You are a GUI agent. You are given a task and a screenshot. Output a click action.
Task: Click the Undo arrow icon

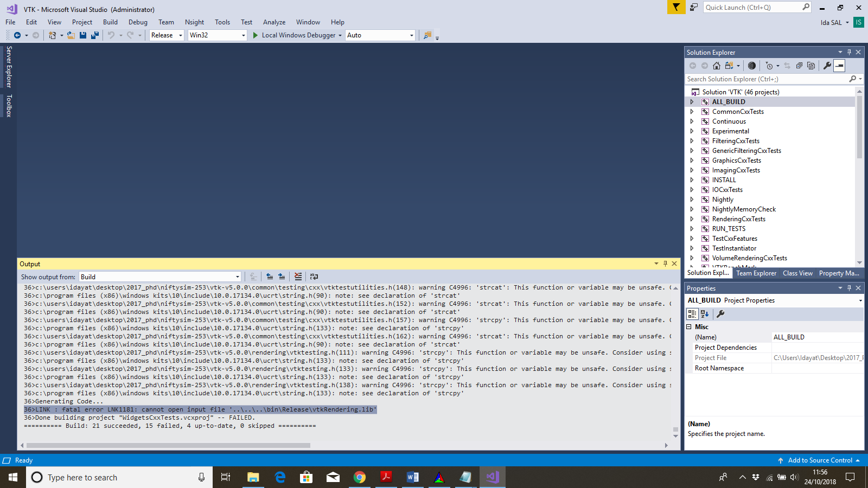click(x=111, y=35)
